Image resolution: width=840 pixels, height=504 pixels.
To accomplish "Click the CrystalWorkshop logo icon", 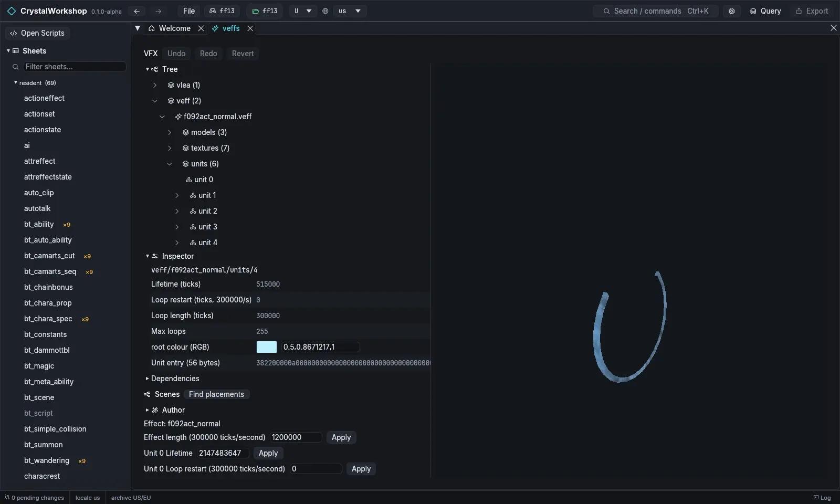I will [x=12, y=11].
